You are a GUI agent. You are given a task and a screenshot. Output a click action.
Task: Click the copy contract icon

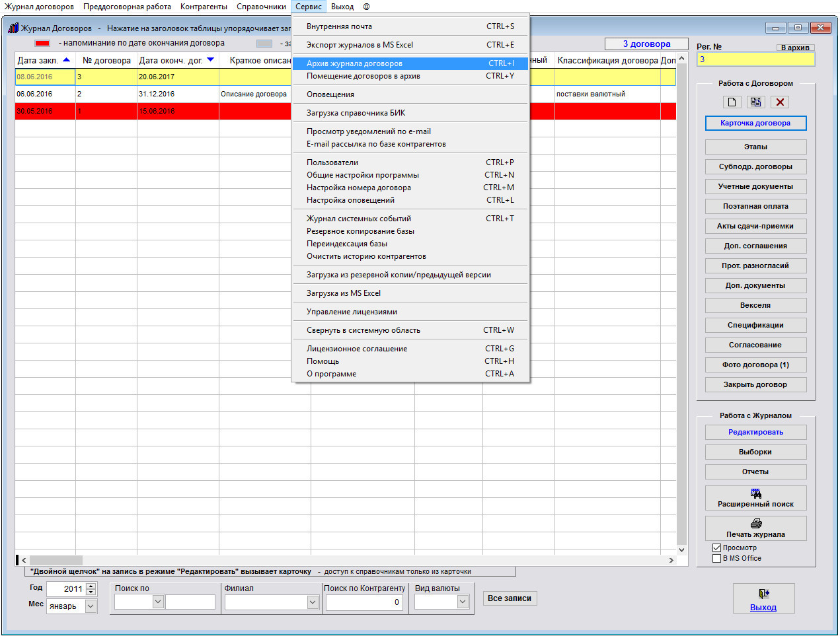[755, 102]
